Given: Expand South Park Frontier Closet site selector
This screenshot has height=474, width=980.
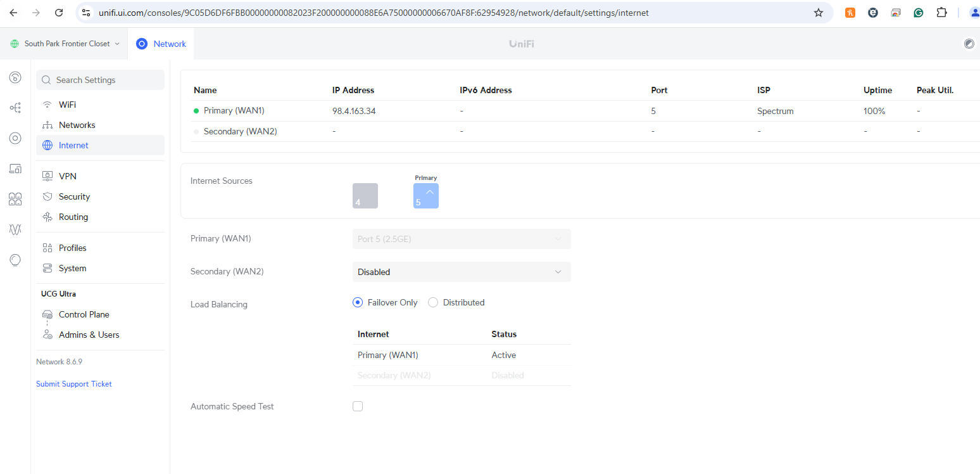Looking at the screenshot, I should (65, 44).
